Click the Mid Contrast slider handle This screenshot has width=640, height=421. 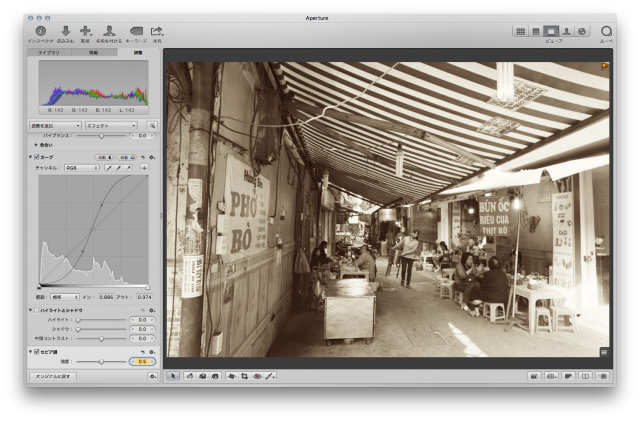click(101, 339)
